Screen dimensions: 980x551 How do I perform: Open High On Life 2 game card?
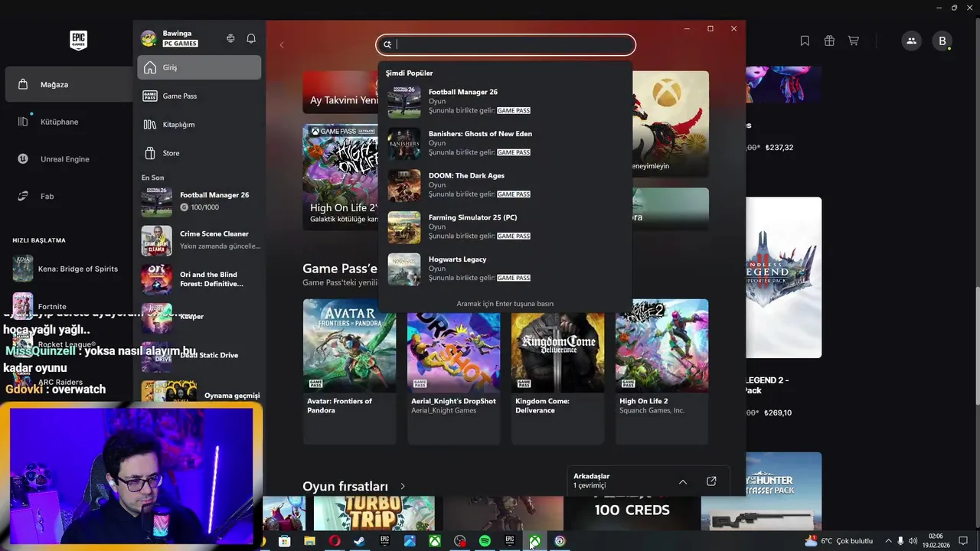pyautogui.click(x=661, y=371)
